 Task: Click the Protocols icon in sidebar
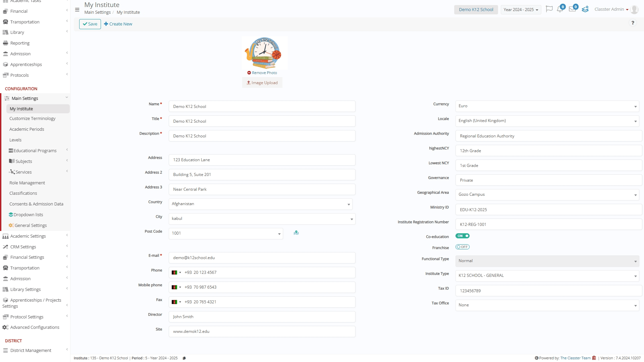point(5,75)
